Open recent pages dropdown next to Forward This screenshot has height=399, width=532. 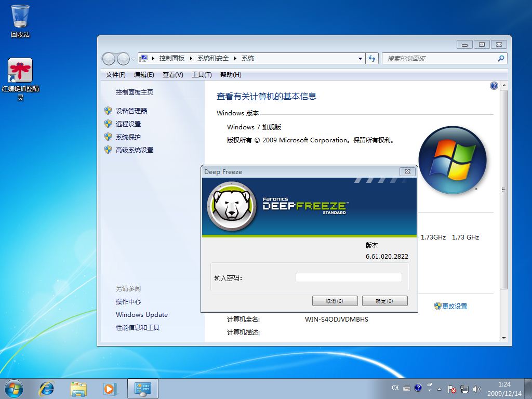(134, 59)
